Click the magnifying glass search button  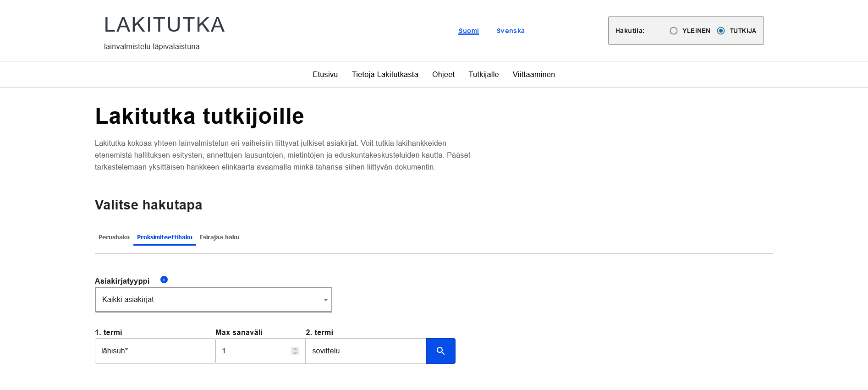coord(440,351)
